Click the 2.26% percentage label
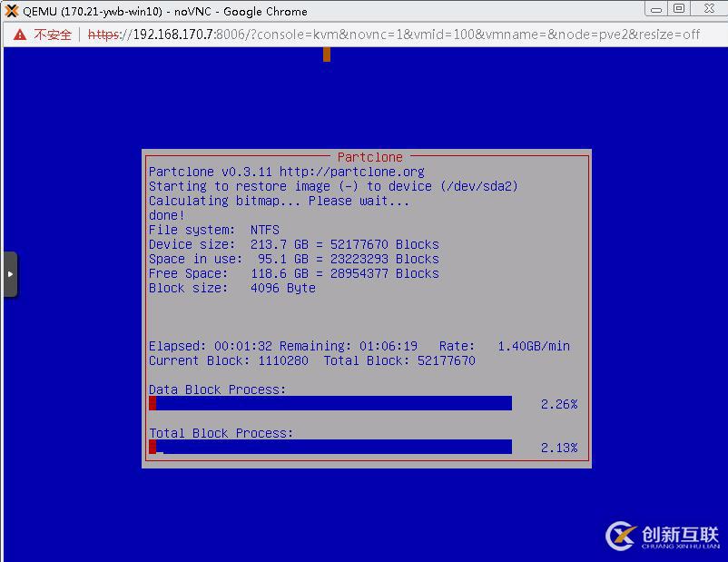This screenshot has height=562, width=728. tap(557, 403)
